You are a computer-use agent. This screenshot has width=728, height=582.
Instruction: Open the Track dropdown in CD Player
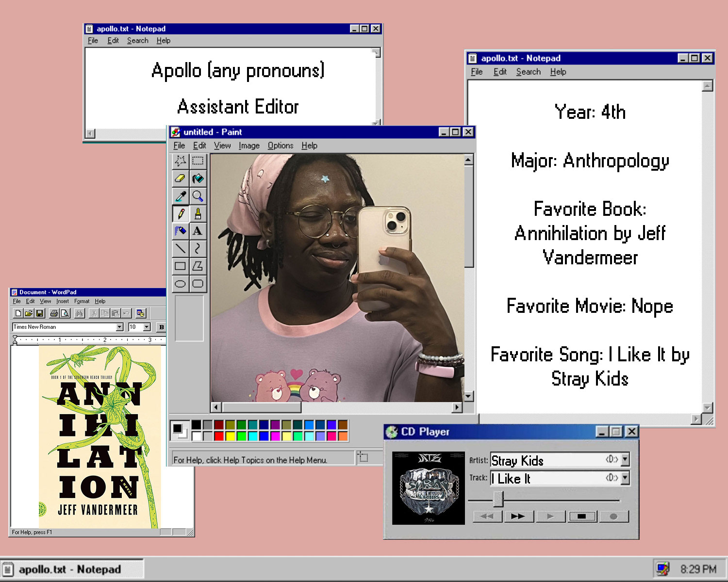pos(625,478)
